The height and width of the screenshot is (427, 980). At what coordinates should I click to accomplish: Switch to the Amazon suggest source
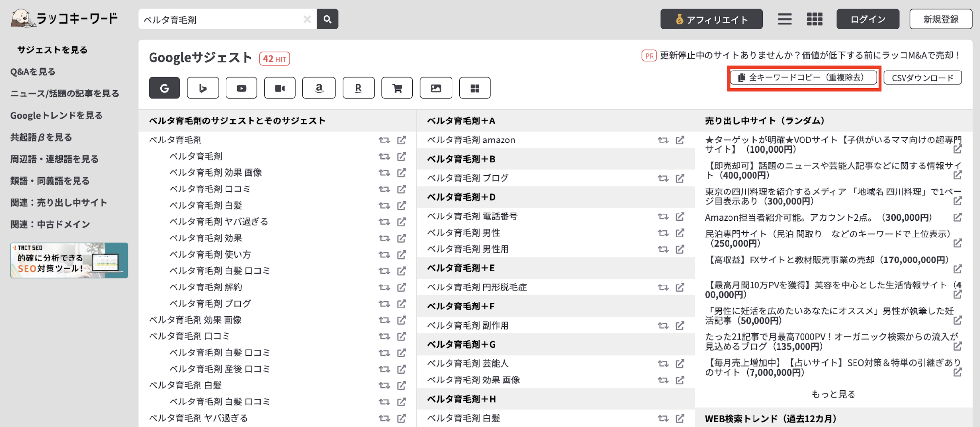(x=319, y=88)
